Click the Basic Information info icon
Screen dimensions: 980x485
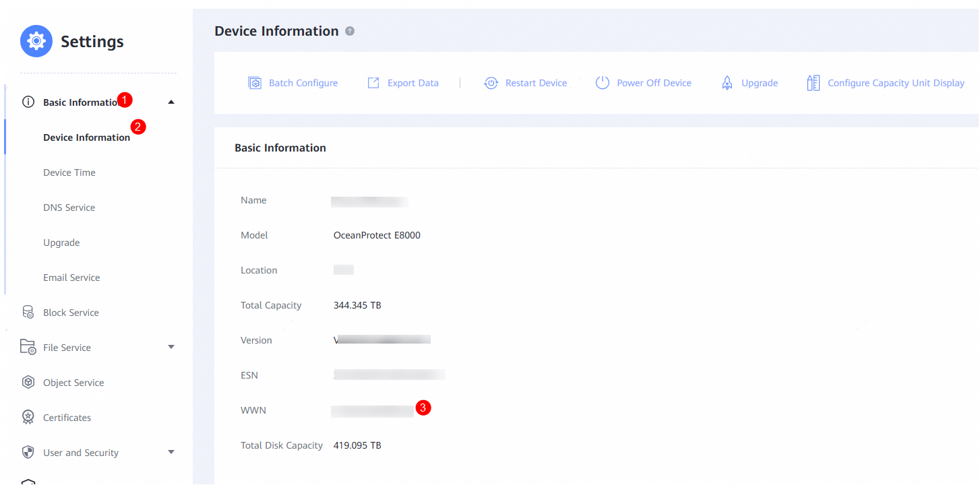point(28,102)
